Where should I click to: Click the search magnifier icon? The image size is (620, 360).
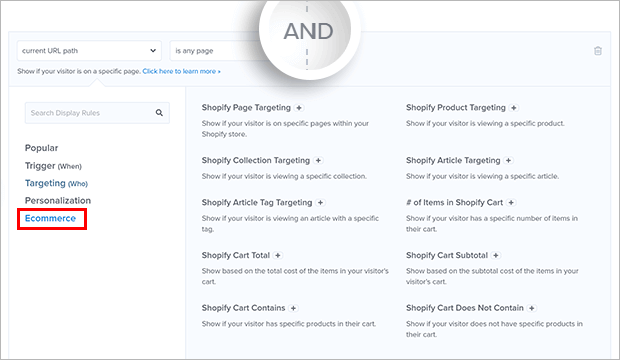tap(159, 113)
